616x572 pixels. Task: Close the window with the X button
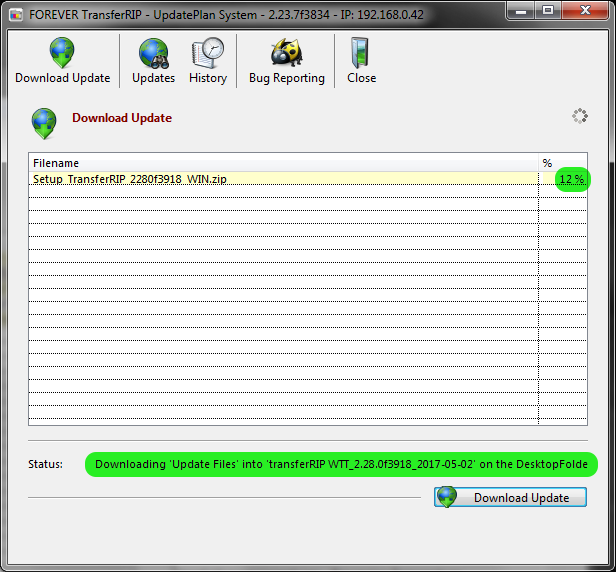coord(585,10)
